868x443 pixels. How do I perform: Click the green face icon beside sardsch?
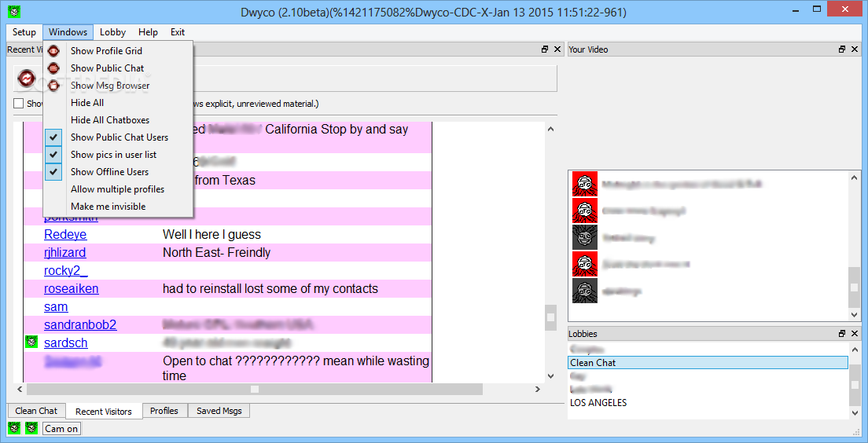pos(31,342)
